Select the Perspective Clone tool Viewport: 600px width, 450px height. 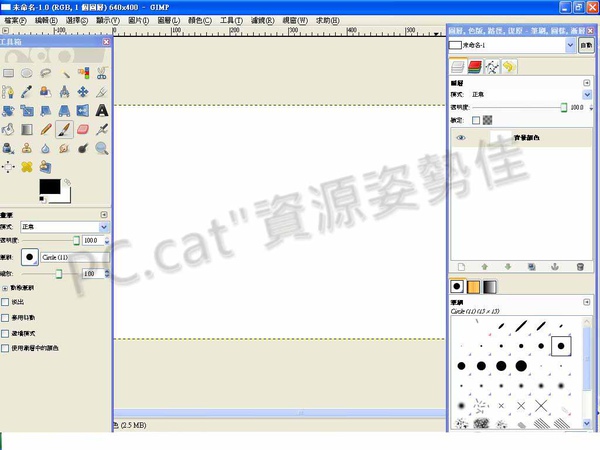click(46, 167)
